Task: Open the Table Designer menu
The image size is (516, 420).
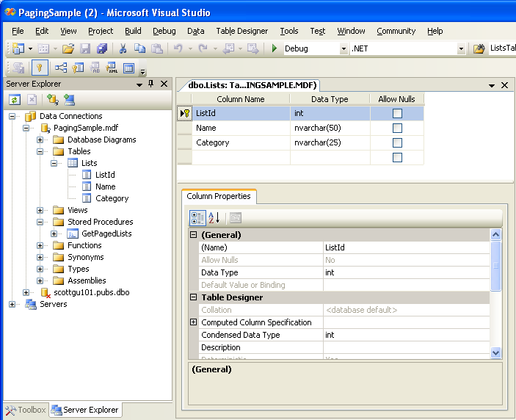Action: coord(242,31)
